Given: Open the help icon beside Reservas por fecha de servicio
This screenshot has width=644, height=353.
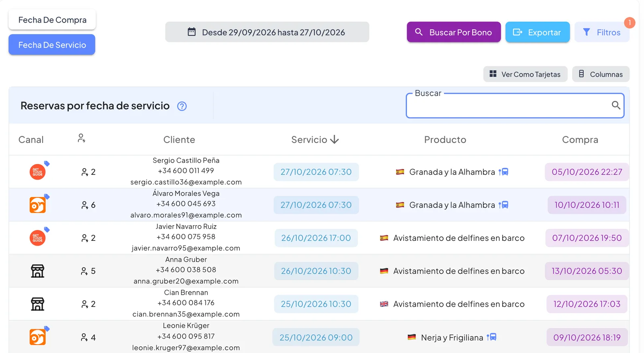Looking at the screenshot, I should 182,106.
